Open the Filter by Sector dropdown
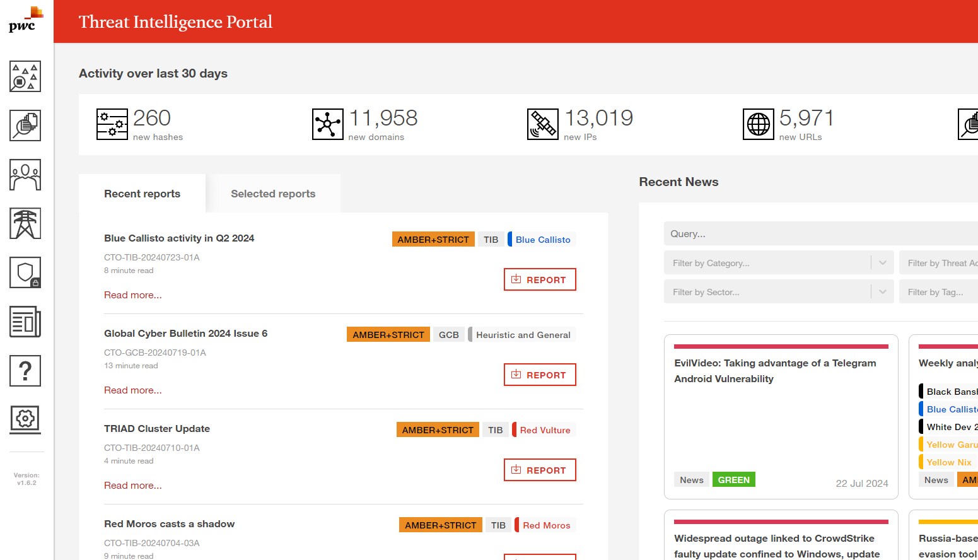Screen dimensions: 978x560 (x=779, y=291)
